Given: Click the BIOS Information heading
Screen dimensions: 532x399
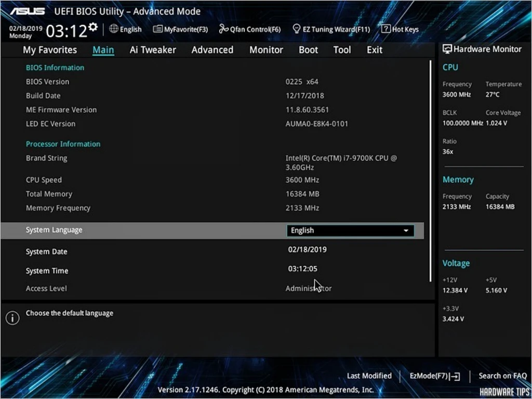Looking at the screenshot, I should (x=55, y=68).
